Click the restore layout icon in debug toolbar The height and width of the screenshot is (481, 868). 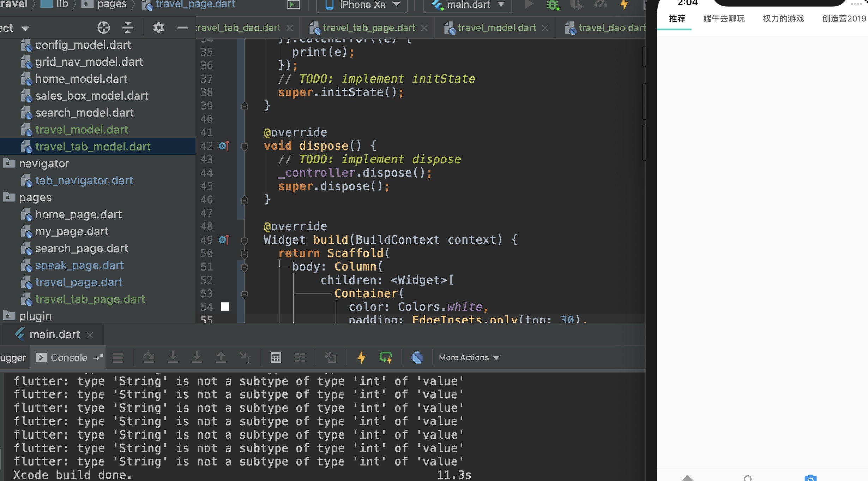click(x=331, y=358)
